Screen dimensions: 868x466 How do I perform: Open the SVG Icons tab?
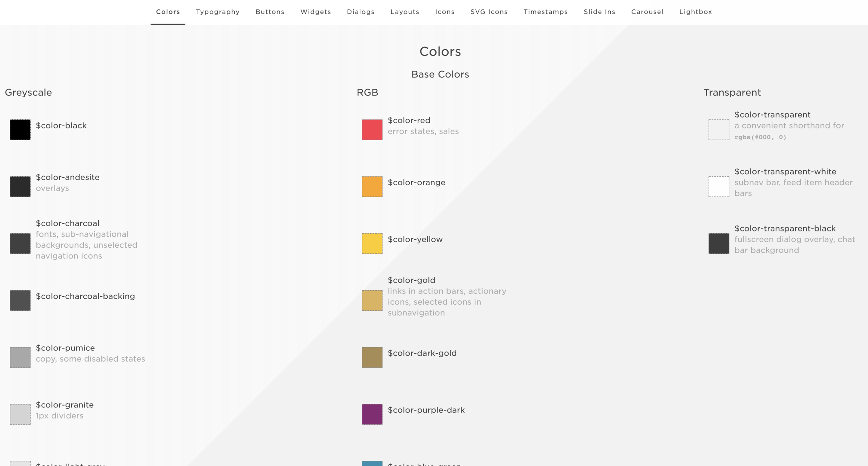pyautogui.click(x=489, y=12)
